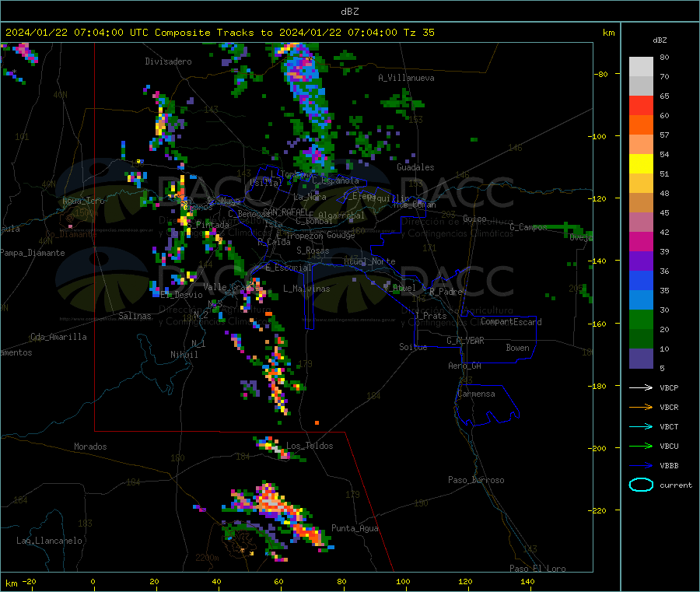The width and height of the screenshot is (700, 592).
Task: Click the 'Paso_Barroso' place label
Action: 476,480
